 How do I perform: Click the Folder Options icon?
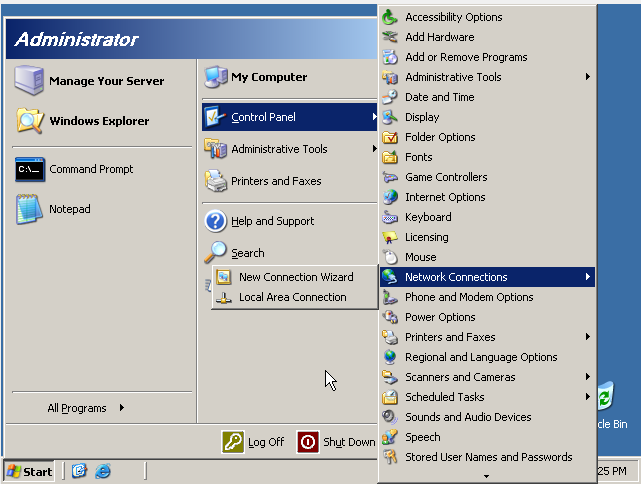coord(390,137)
